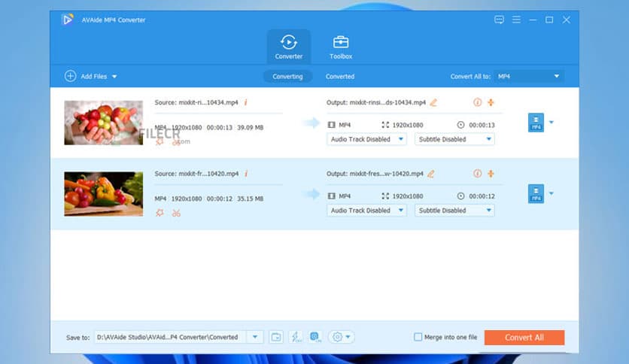The width and height of the screenshot is (629, 364).
Task: Open the Convert All to MP4 dropdown
Action: [x=529, y=76]
